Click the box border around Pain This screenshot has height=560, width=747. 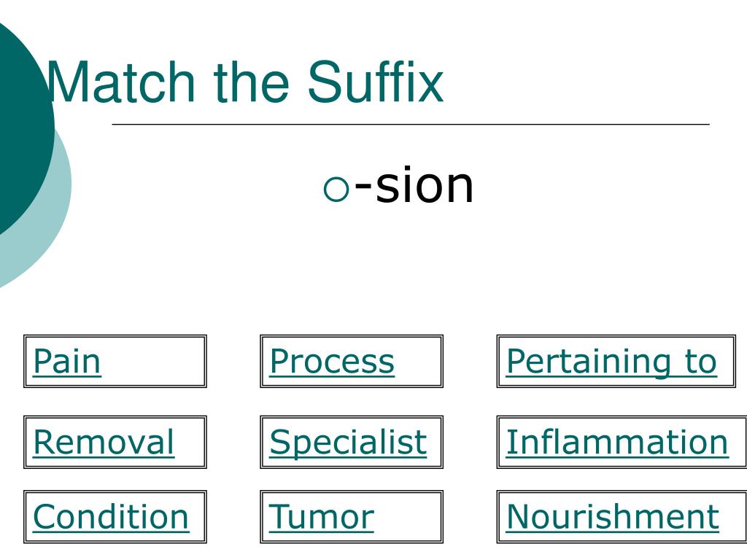point(115,336)
